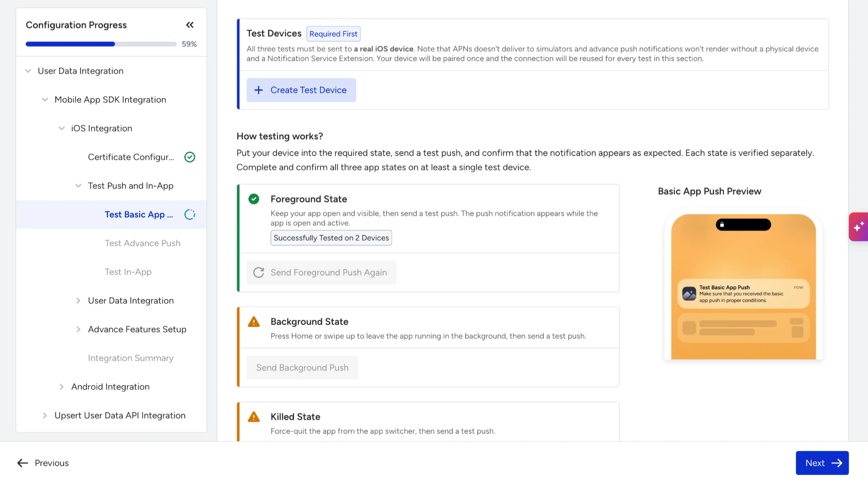The height and width of the screenshot is (484, 868).
Task: Click the notification app icon in phone preview
Action: click(x=689, y=294)
